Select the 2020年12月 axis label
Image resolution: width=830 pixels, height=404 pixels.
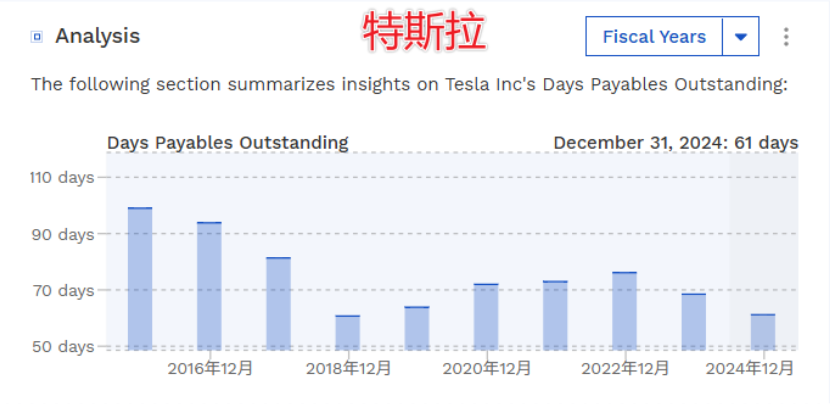[x=487, y=369]
